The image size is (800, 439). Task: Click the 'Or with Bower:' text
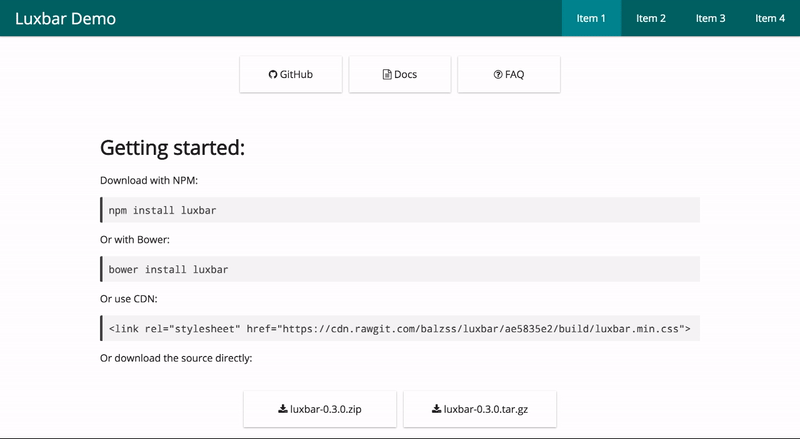coord(135,239)
